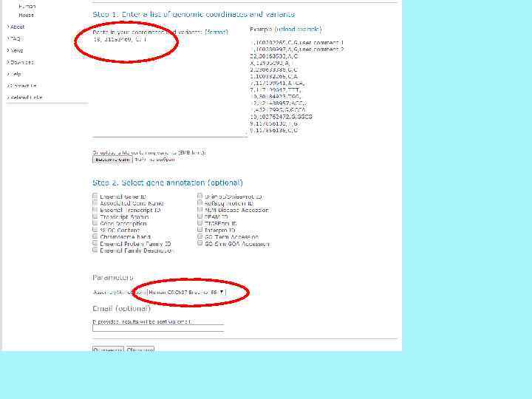
Task: Click the Очистить reset button
Action: [140, 349]
